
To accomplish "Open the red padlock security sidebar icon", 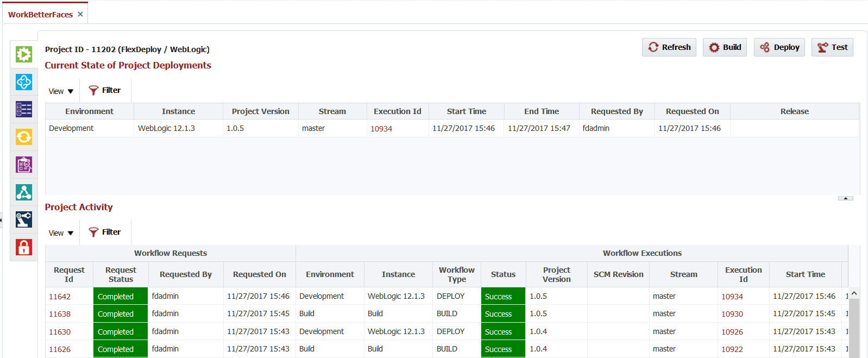I will tap(24, 247).
